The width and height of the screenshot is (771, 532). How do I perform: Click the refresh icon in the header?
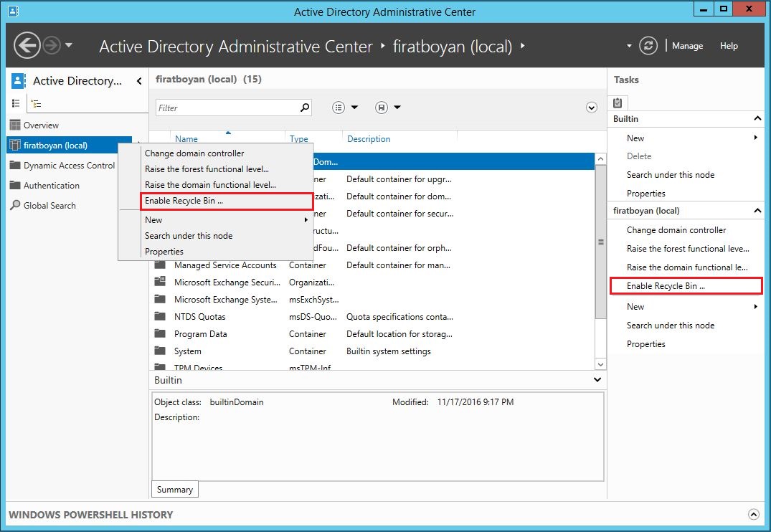(x=648, y=46)
